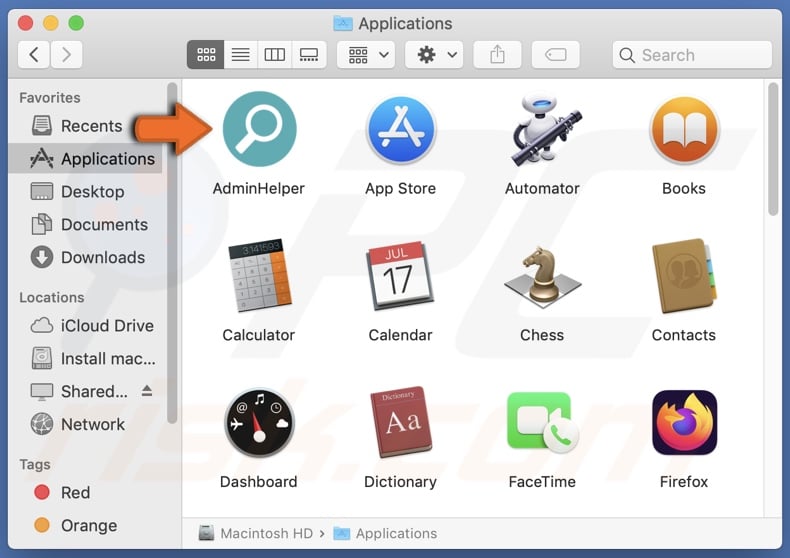Select the Dashboard gauge icon
Viewport: 790px width, 558px height.
[x=259, y=422]
